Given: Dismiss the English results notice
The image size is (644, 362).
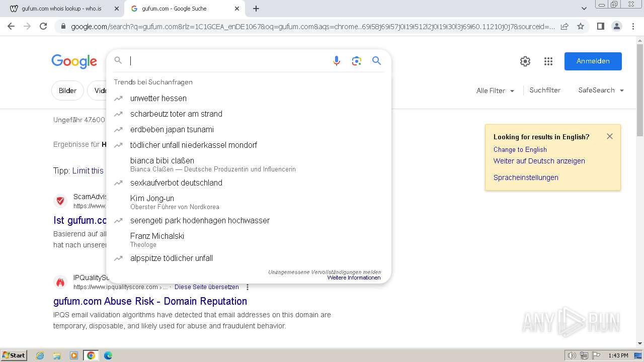Looking at the screenshot, I should [610, 136].
